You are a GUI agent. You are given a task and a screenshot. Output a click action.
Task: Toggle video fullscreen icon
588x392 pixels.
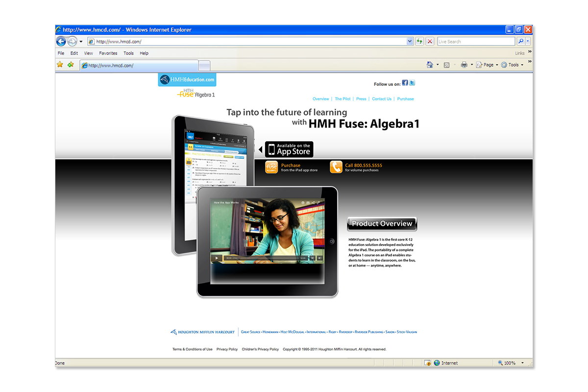tap(312, 258)
